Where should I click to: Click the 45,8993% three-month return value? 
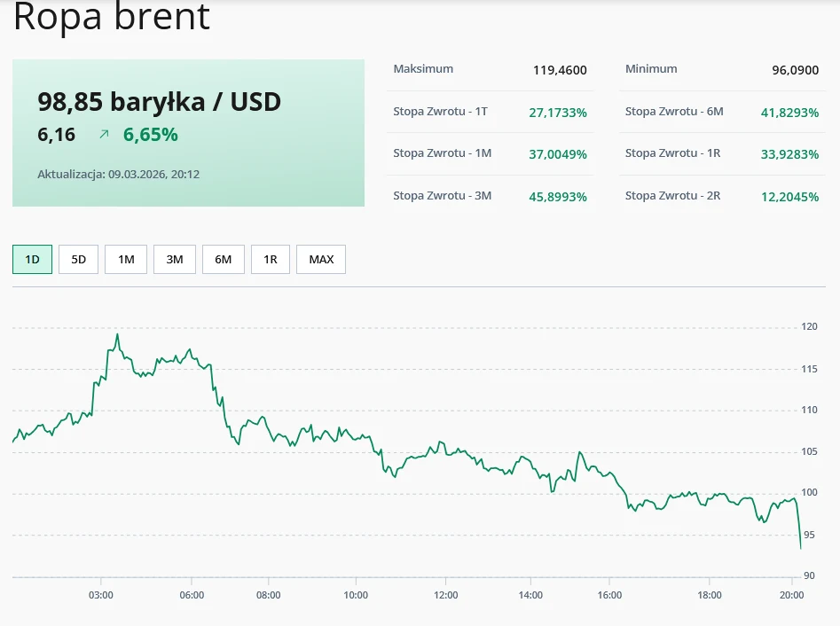click(558, 195)
